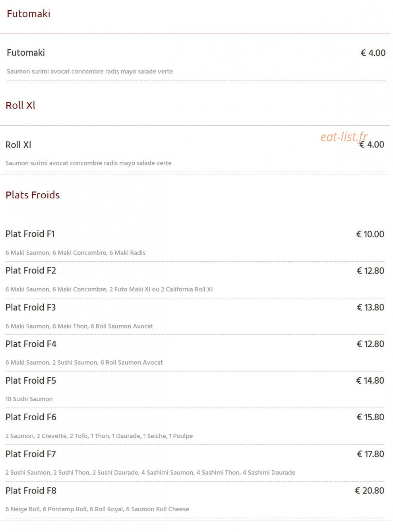Click Plat Froid F2 description text
The height and width of the screenshot is (532, 393).
click(109, 289)
